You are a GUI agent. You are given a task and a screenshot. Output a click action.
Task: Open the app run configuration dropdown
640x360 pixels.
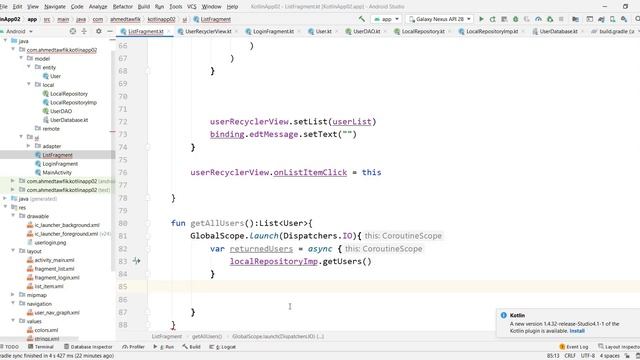tap(386, 19)
